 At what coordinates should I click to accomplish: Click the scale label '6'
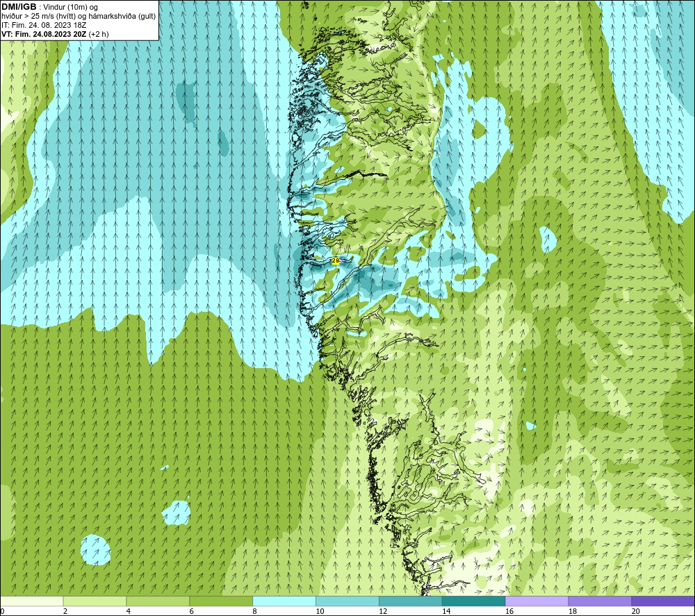(192, 611)
